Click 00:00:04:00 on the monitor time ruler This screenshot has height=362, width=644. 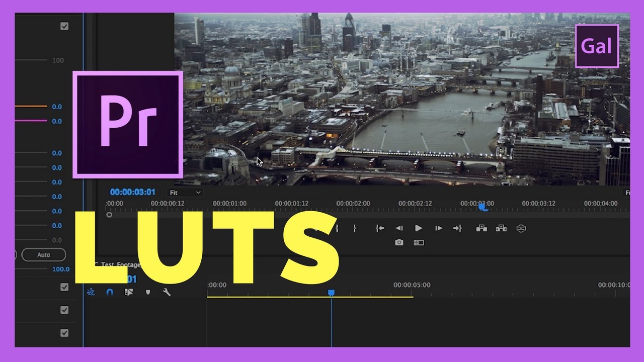pos(601,204)
